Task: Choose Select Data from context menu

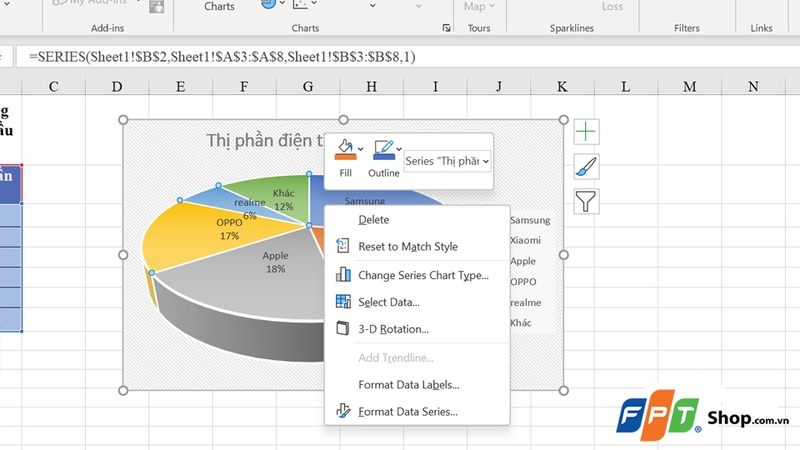Action: click(x=417, y=302)
